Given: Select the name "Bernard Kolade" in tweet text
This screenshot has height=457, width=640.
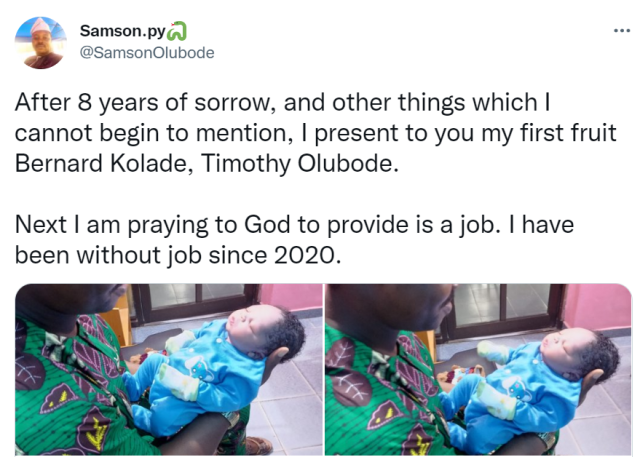Looking at the screenshot, I should pos(100,164).
